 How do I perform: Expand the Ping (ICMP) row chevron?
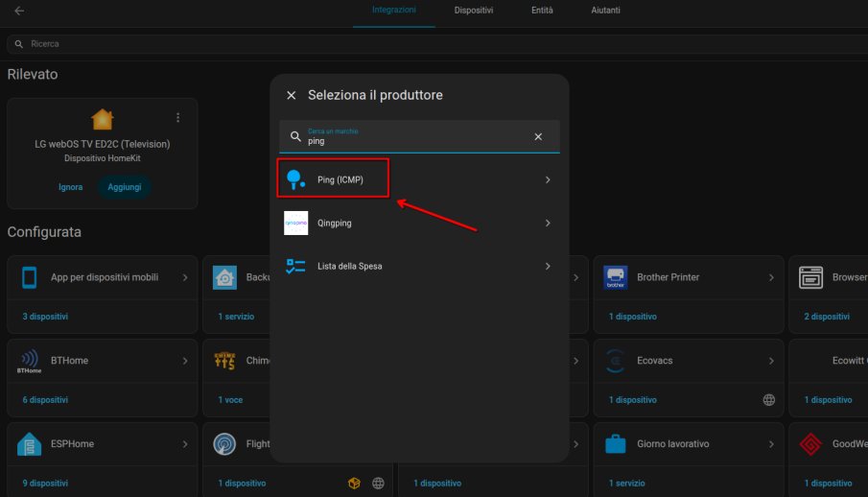(x=548, y=179)
